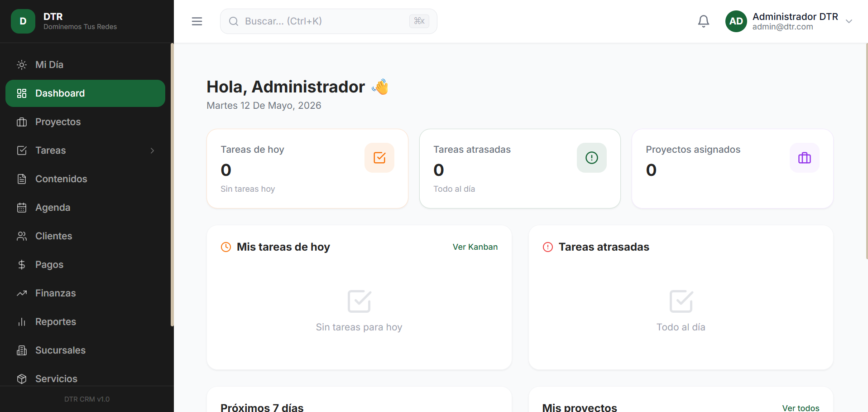Open the Tareas de hoy summary card
Viewport: 868px width, 412px height.
(307, 169)
